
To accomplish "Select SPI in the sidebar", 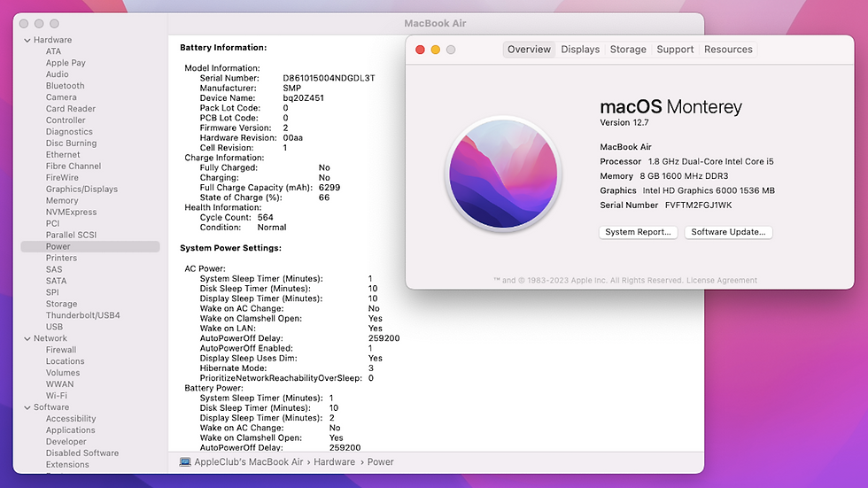I will (52, 292).
